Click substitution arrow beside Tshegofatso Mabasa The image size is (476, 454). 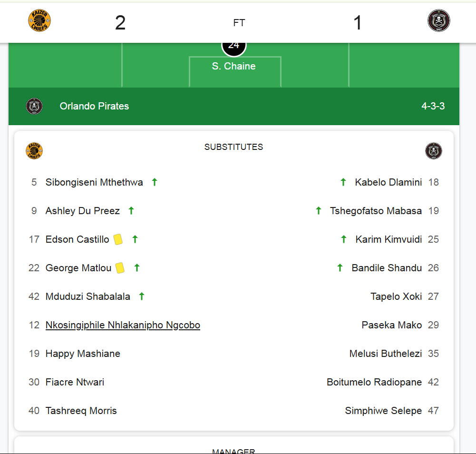(319, 211)
